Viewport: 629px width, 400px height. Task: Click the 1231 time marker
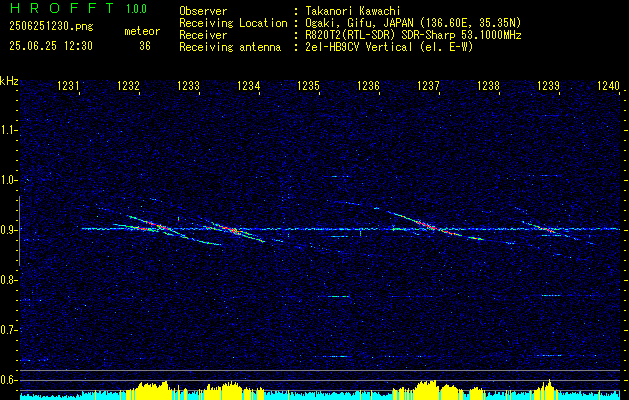69,85
